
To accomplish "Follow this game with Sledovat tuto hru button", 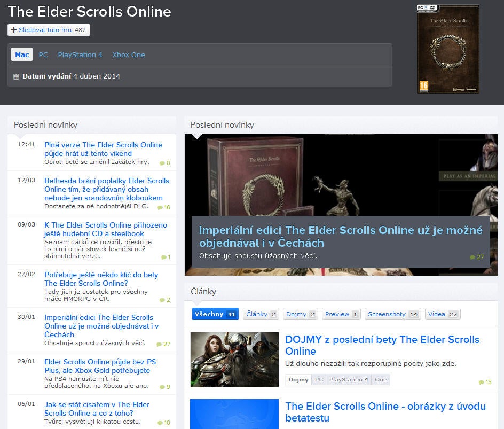I will coord(49,30).
